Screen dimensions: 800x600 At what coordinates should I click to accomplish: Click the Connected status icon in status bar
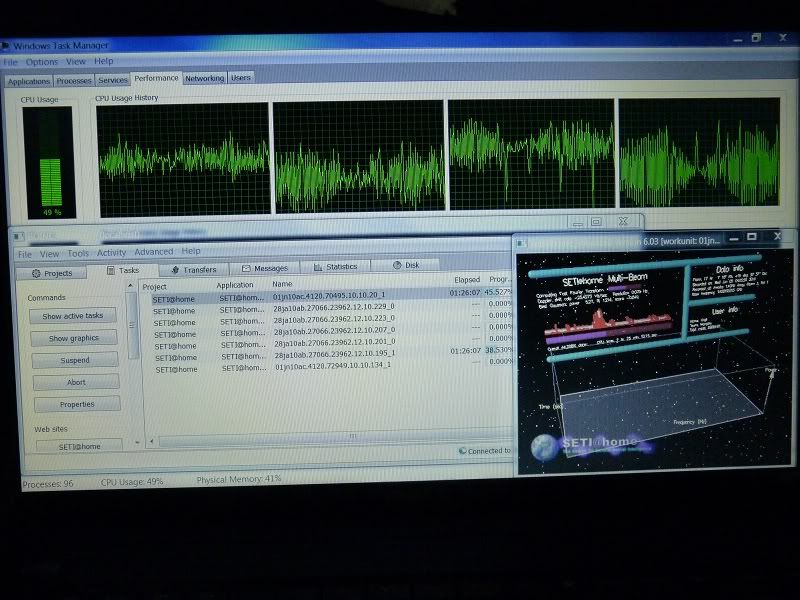[x=461, y=451]
